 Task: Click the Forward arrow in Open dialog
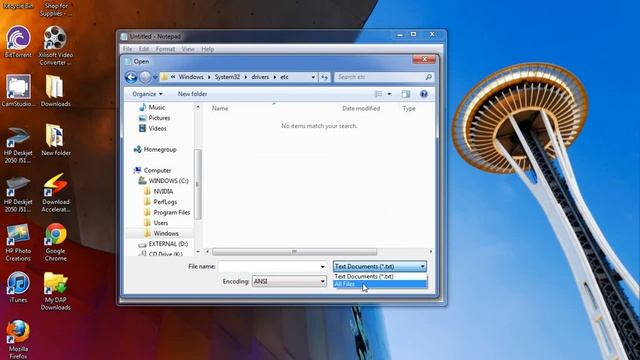144,77
